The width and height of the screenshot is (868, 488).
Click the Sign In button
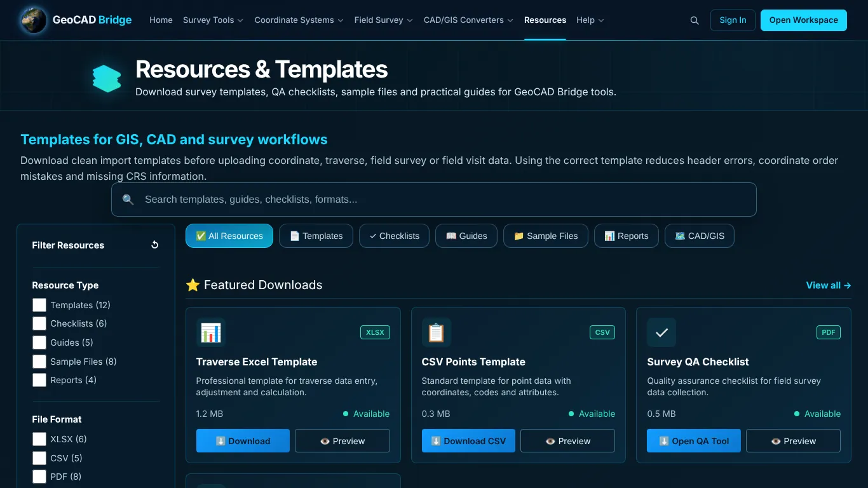click(733, 20)
